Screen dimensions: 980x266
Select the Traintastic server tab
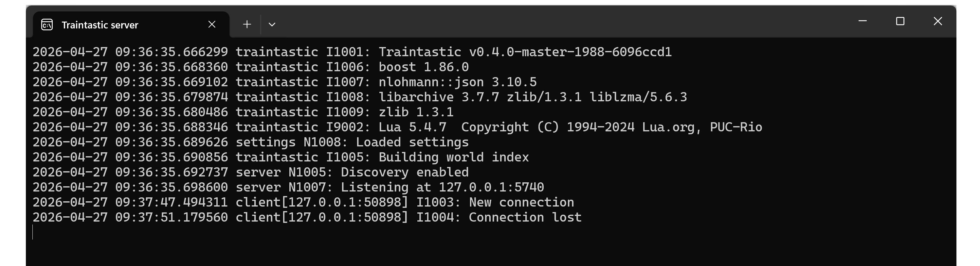[x=131, y=25]
